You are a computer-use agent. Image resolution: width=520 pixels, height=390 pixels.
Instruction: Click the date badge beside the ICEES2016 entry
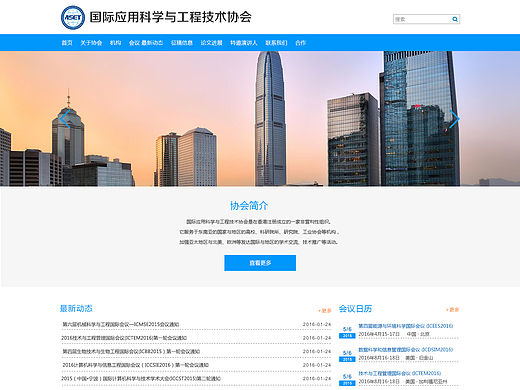[347, 332]
